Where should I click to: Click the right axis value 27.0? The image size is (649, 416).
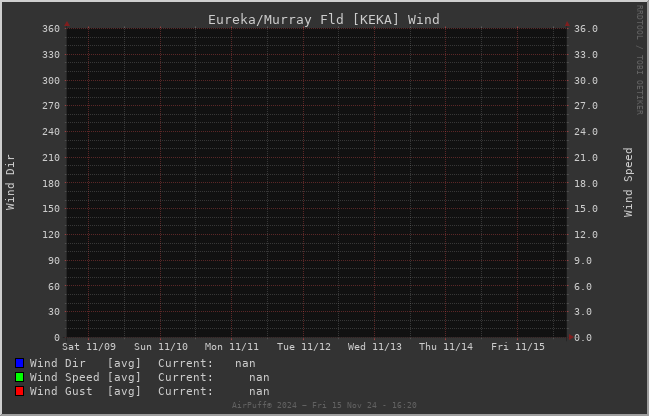pyautogui.click(x=586, y=106)
